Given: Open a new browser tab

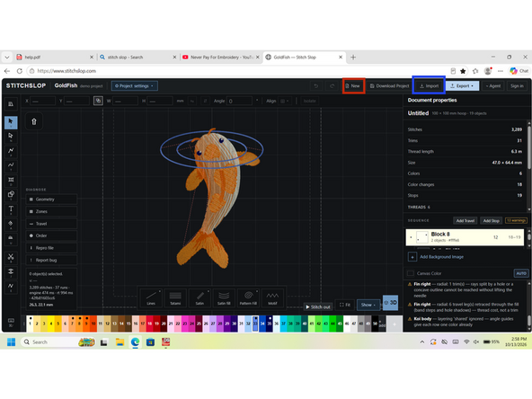Looking at the screenshot, I should tap(353, 58).
